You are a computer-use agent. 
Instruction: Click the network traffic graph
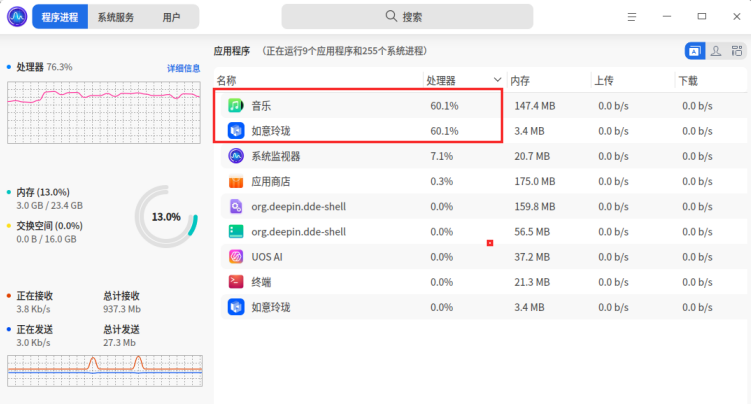click(105, 370)
